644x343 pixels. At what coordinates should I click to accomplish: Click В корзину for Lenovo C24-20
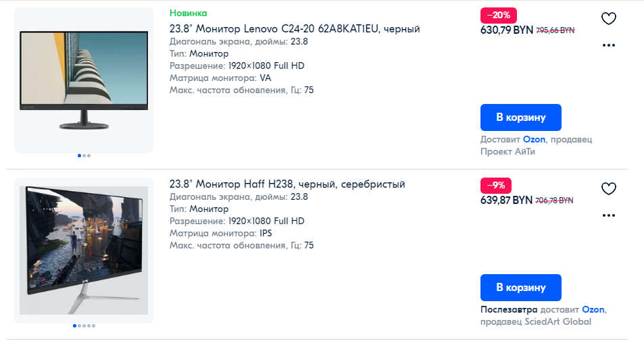(x=521, y=117)
